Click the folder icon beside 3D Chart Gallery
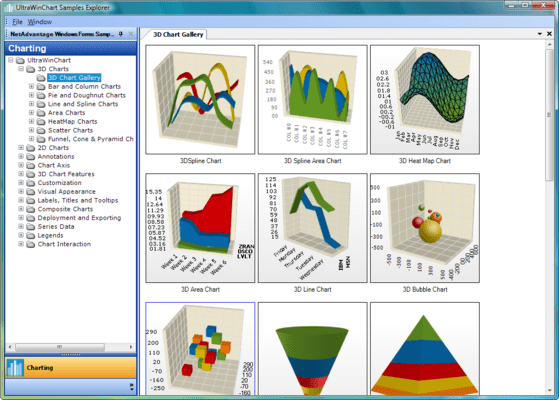Image resolution: width=559 pixels, height=400 pixels. (41, 78)
